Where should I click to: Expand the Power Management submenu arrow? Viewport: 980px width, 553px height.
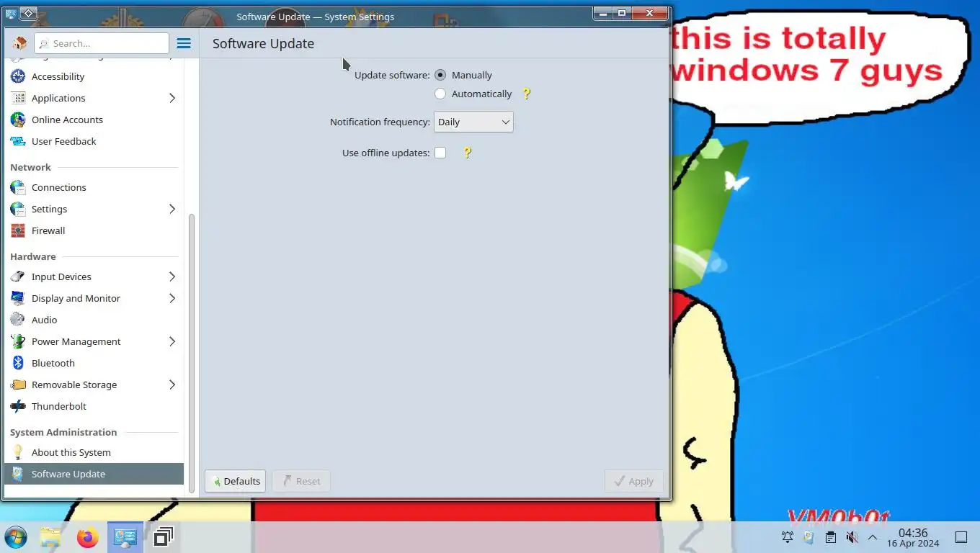172,341
